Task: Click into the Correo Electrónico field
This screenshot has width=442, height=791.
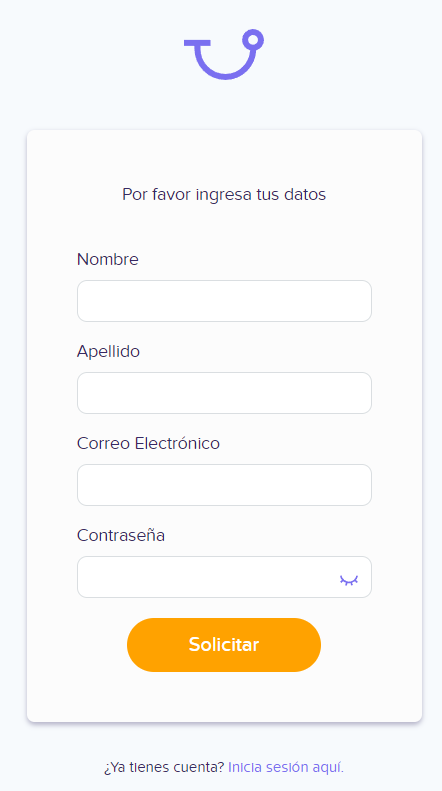Action: click(x=224, y=485)
